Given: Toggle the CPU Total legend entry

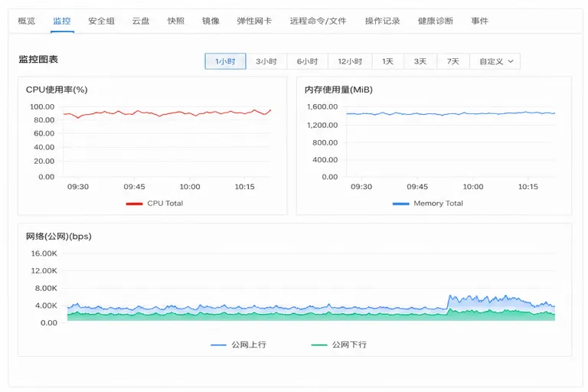Looking at the screenshot, I should pyautogui.click(x=155, y=204).
